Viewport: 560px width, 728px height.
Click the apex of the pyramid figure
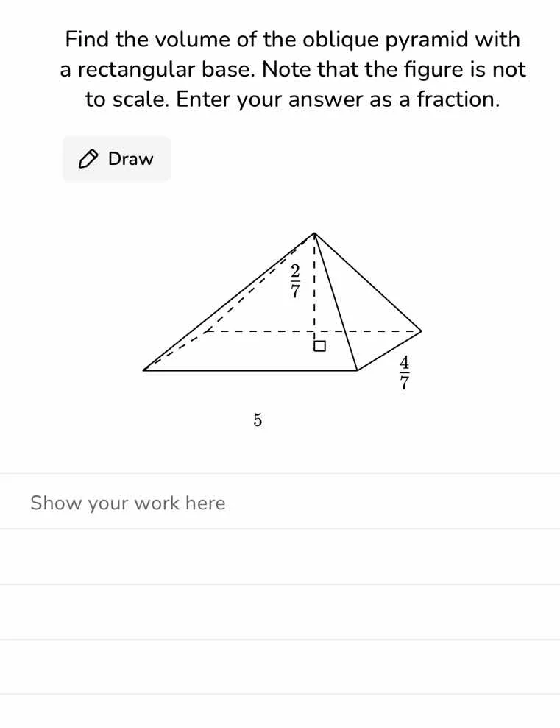[314, 234]
